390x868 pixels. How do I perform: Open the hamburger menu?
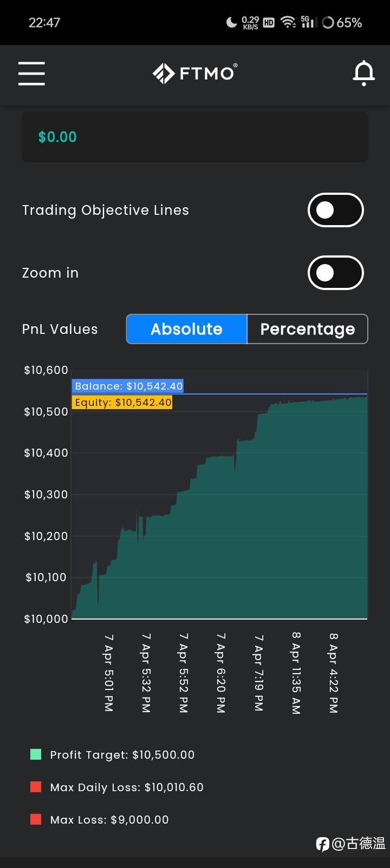pyautogui.click(x=31, y=74)
